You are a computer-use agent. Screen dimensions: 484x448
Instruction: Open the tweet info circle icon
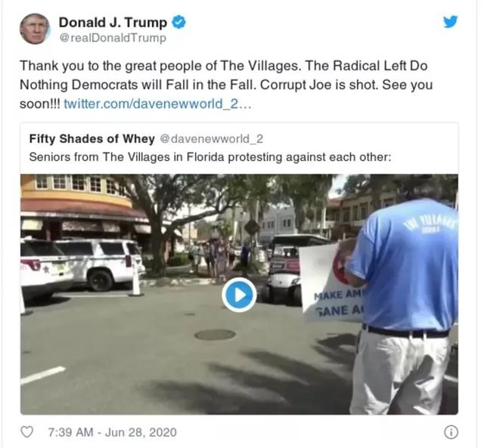(x=451, y=432)
